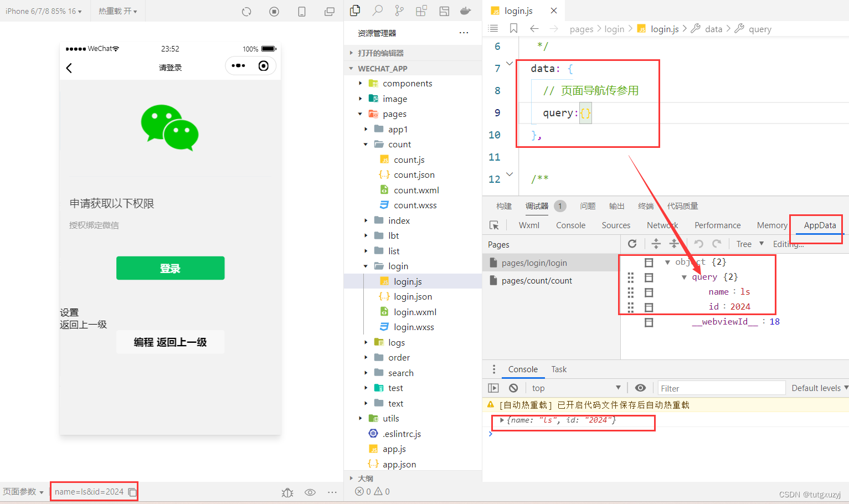Click the collapse all icon in AppData toolbar
The height and width of the screenshot is (504, 849).
(674, 243)
